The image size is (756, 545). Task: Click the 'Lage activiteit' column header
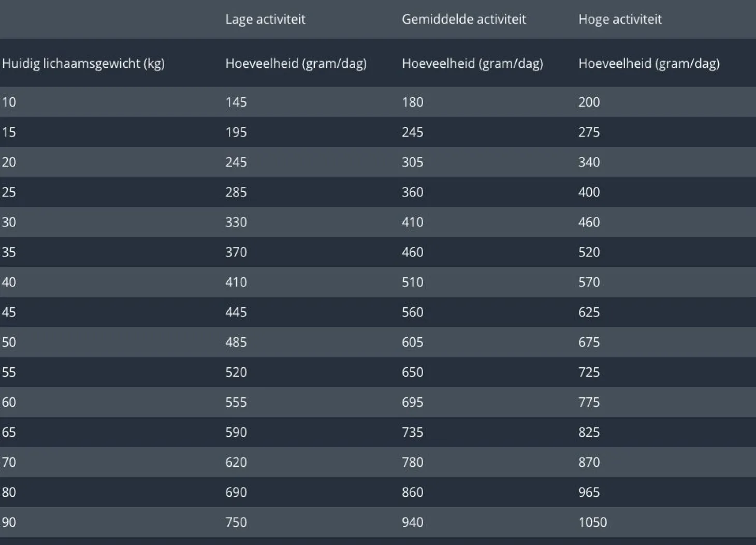(265, 20)
